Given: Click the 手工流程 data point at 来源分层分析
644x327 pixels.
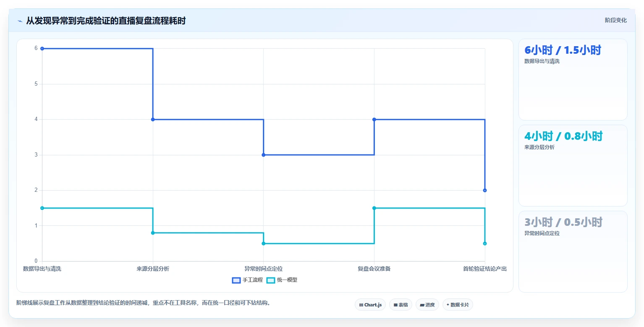Looking at the screenshot, I should pyautogui.click(x=153, y=120).
